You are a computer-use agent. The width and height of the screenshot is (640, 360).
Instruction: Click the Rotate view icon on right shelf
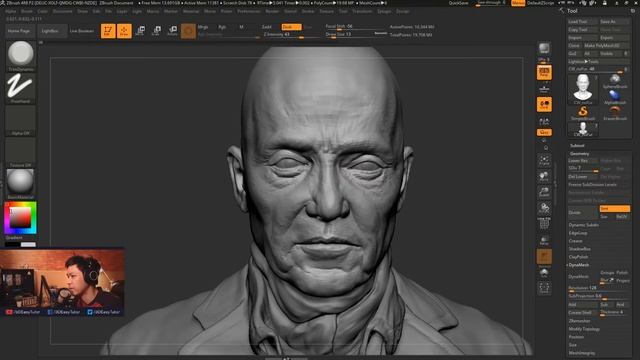tap(544, 208)
